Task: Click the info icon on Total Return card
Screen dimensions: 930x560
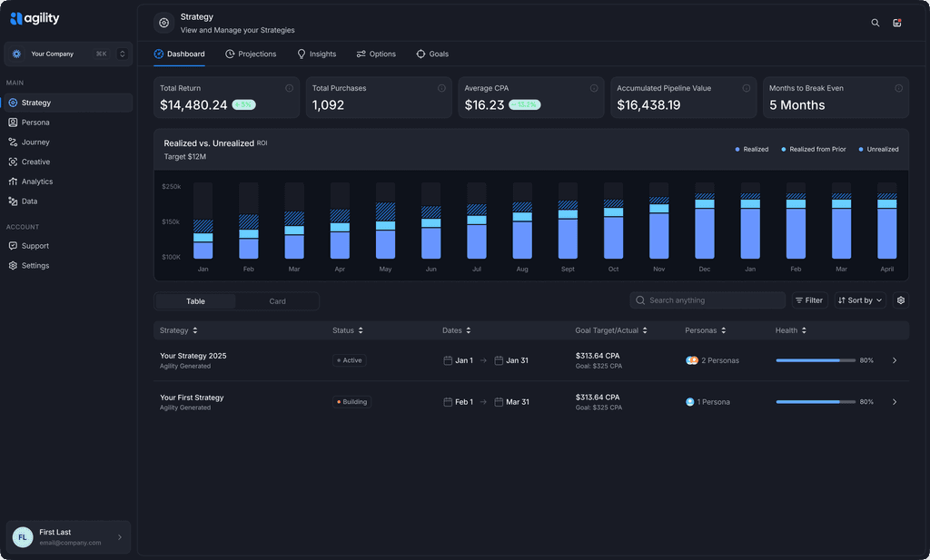Action: (x=290, y=88)
